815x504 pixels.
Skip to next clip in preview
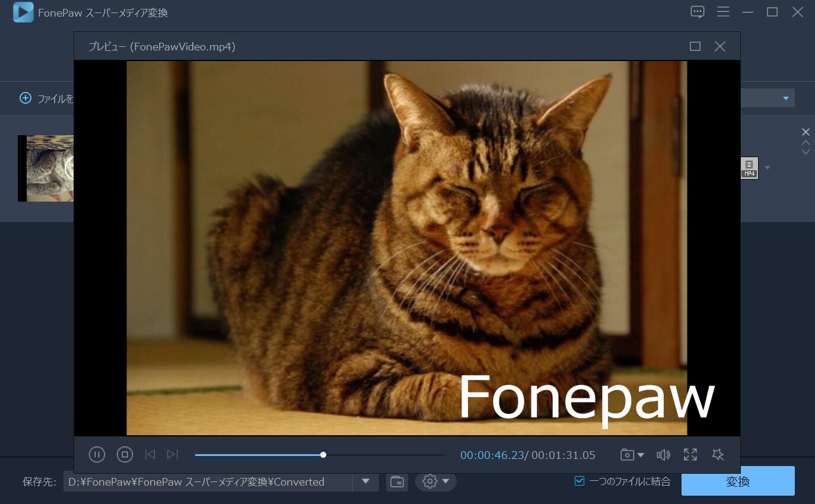pyautogui.click(x=173, y=454)
